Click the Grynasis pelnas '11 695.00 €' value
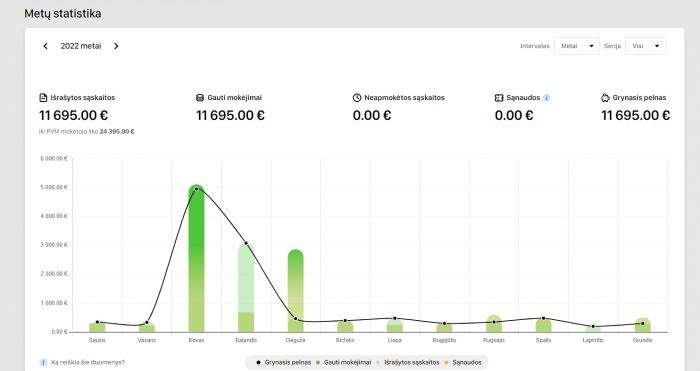This screenshot has height=371, width=700. tap(635, 116)
